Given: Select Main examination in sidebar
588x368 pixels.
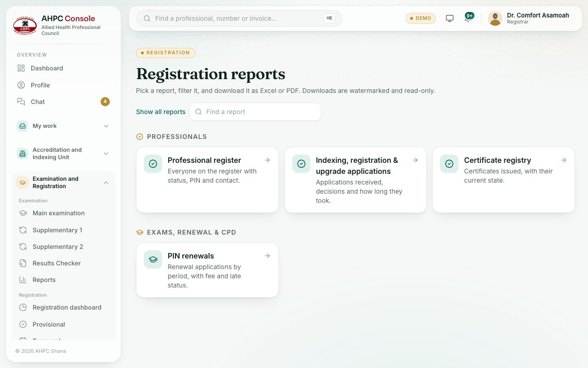Looking at the screenshot, I should pyautogui.click(x=63, y=213).
